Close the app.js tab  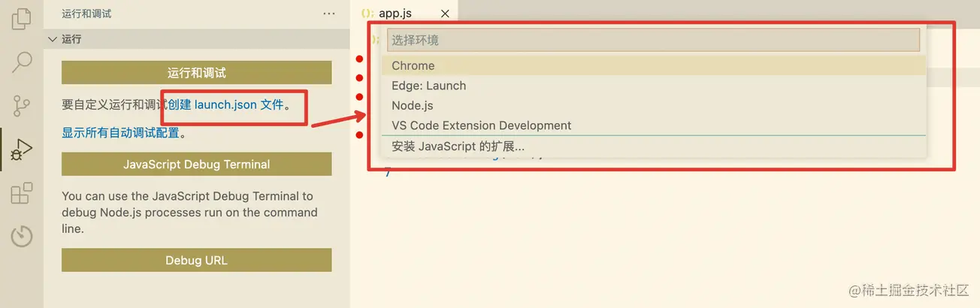(445, 14)
